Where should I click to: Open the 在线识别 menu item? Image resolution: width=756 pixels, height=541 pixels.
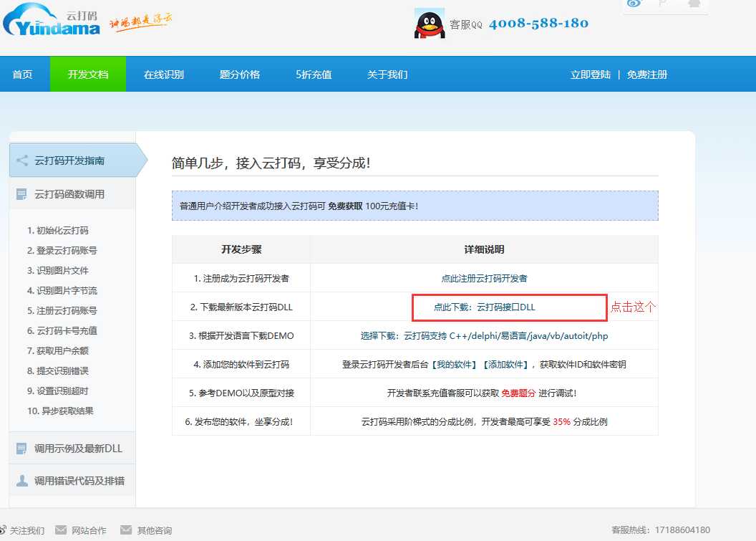163,73
